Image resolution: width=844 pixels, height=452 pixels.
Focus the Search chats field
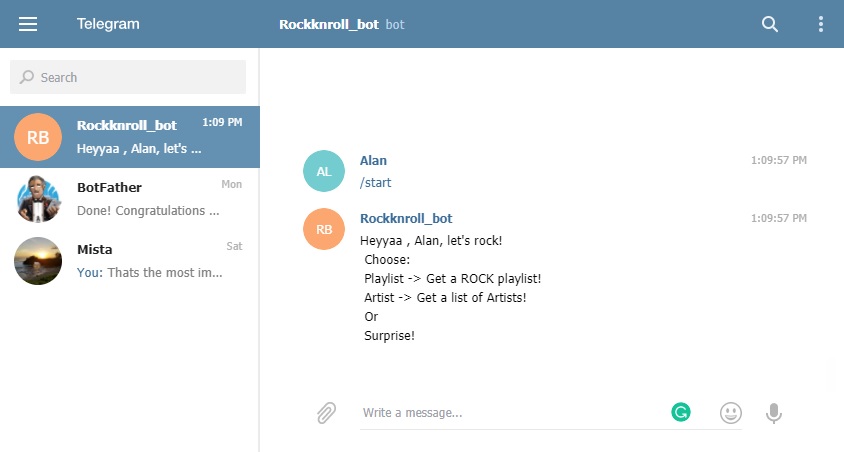tap(128, 77)
